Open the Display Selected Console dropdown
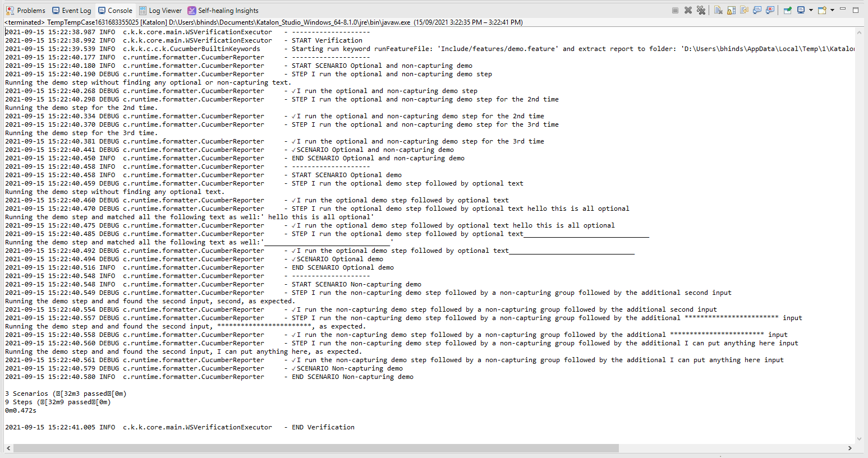The image size is (868, 458). [x=810, y=10]
